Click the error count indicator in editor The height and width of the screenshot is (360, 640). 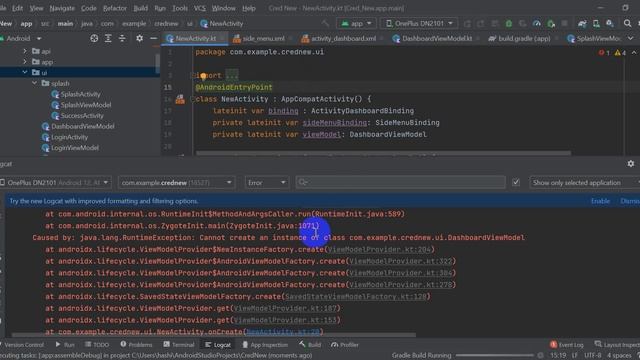point(604,53)
